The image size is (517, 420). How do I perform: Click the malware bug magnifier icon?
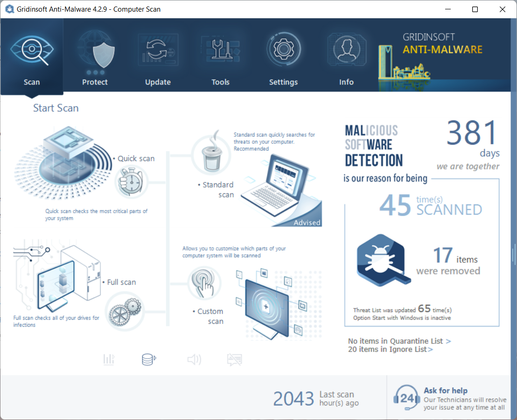point(383,260)
